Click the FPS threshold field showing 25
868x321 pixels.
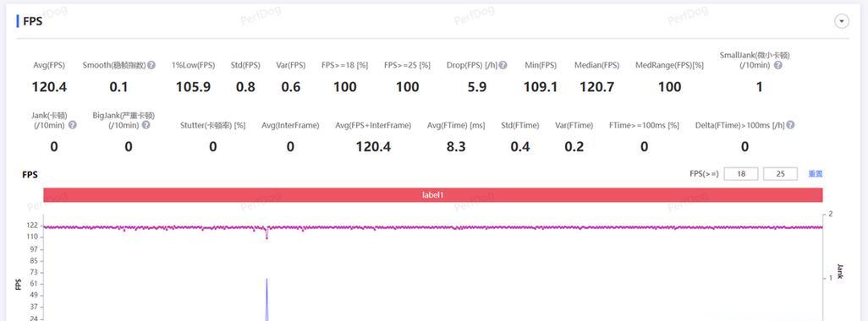pos(781,174)
